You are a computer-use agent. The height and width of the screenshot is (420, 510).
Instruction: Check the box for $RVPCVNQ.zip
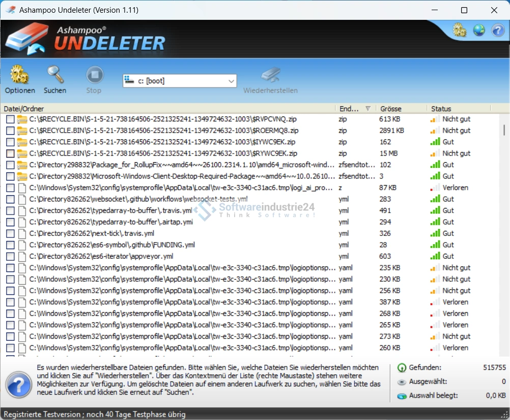(x=10, y=119)
